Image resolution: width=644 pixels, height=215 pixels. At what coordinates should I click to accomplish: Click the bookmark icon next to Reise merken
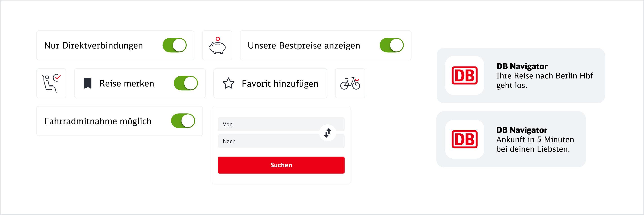pos(88,83)
